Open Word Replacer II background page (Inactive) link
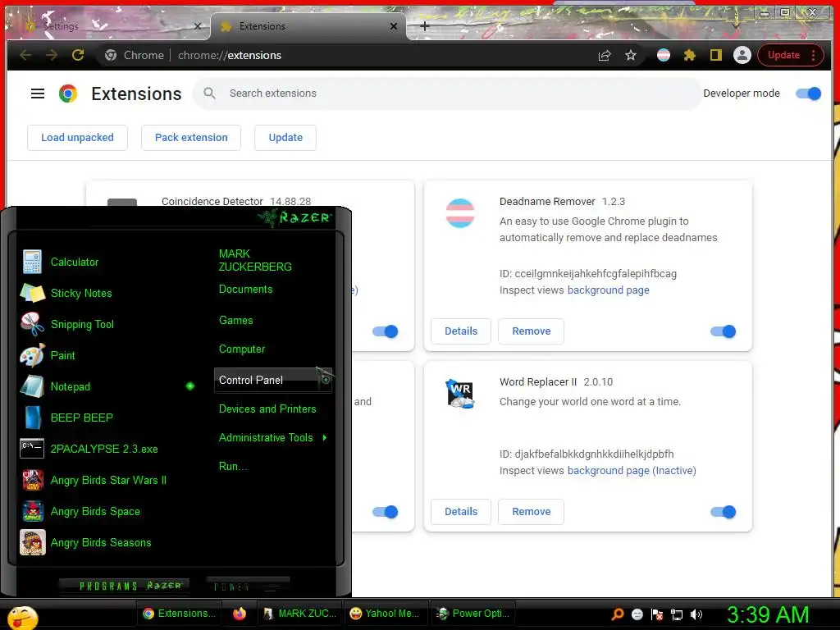840x630 pixels. click(632, 471)
